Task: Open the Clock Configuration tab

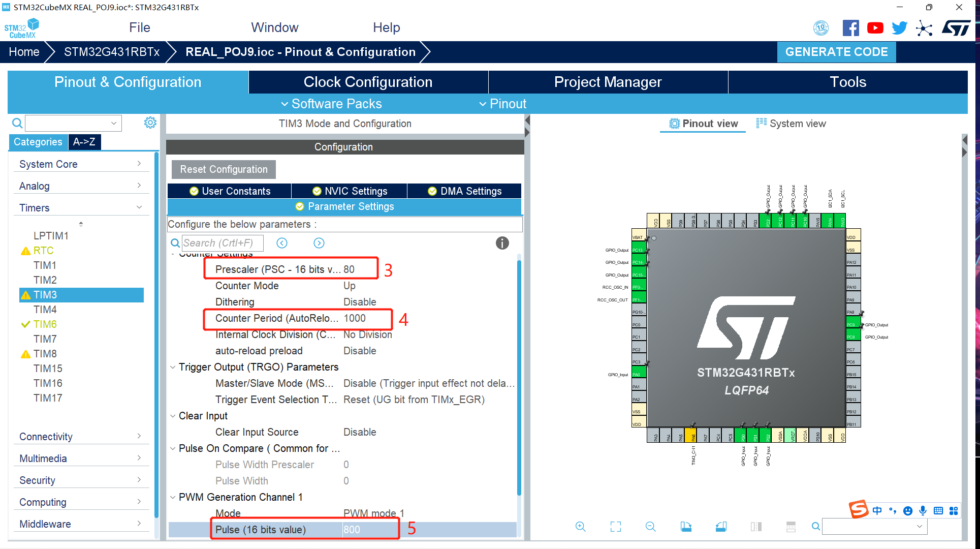Action: [368, 82]
